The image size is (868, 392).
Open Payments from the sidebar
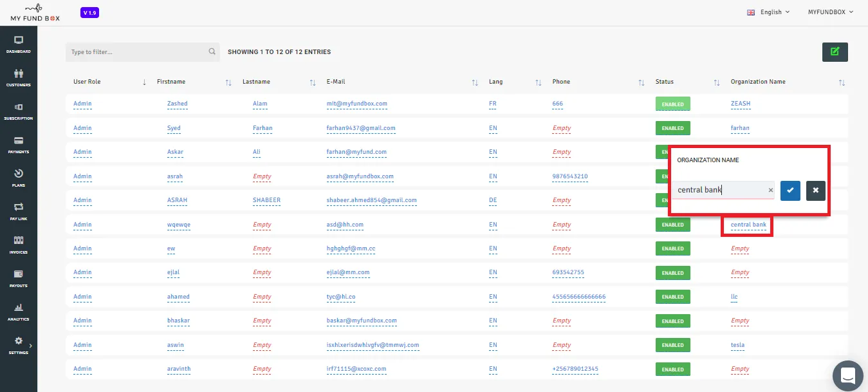point(19,144)
